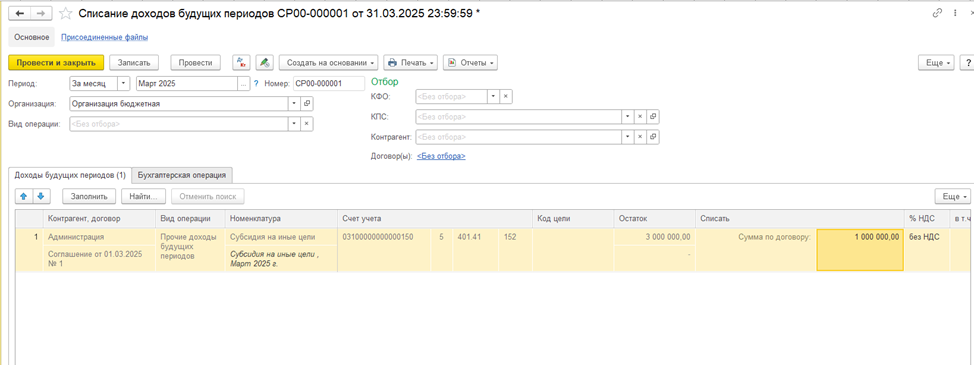Viewport: 974px width, 365px height.
Task: Switch to Бухгалтерская операция tab
Action: click(x=182, y=175)
